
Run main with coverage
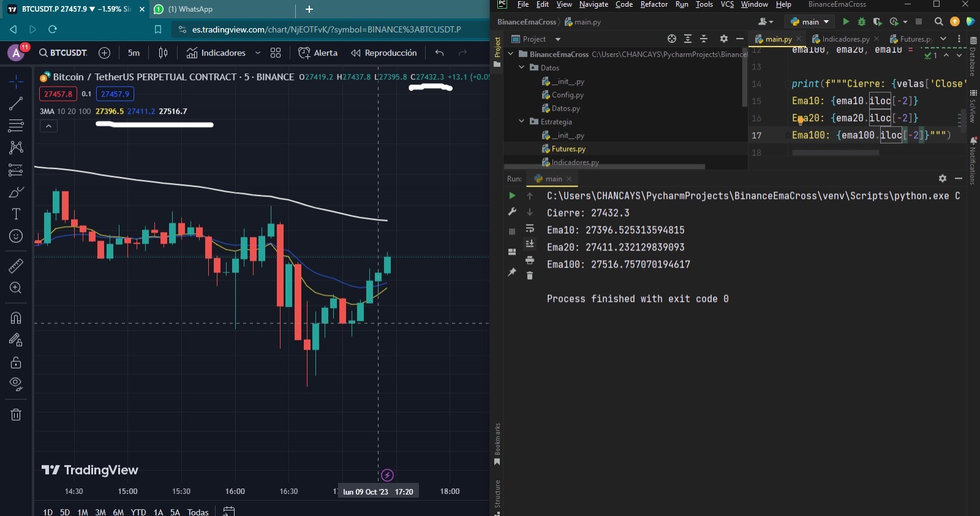tap(877, 21)
